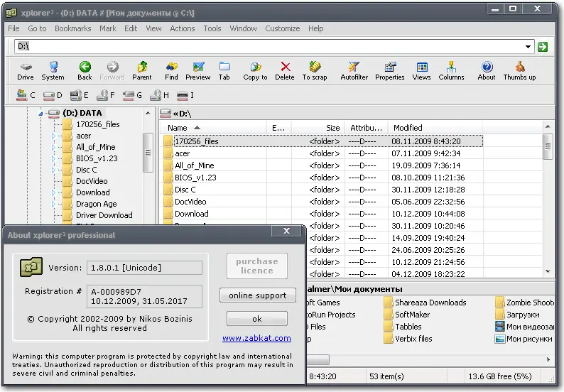This screenshot has height=392, width=564.
Task: Click the Version field in About dialog
Action: (144, 268)
